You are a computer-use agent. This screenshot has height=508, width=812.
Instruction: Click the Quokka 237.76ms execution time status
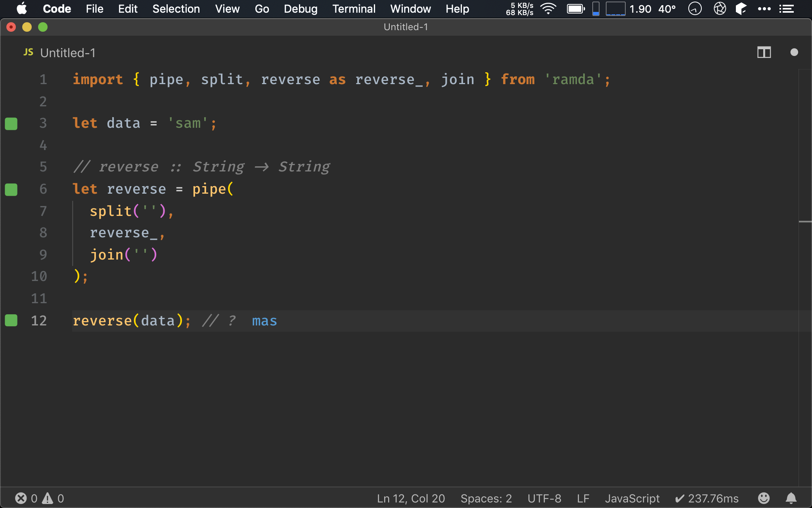pos(707,498)
